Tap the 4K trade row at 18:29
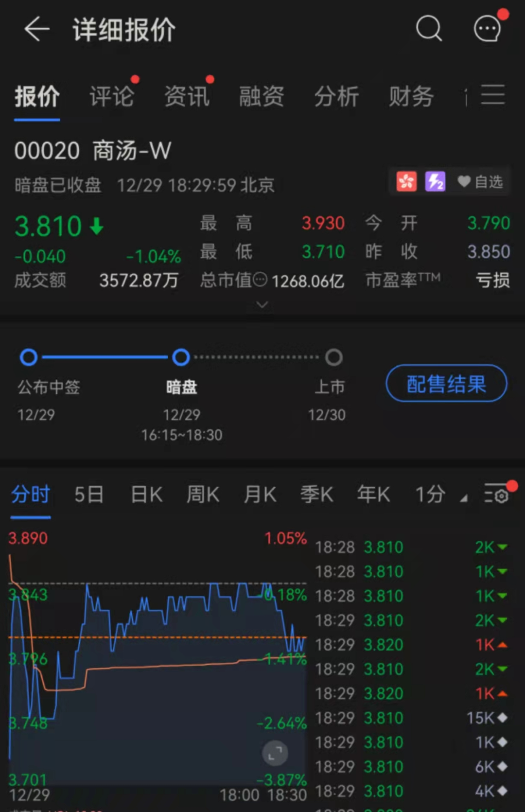This screenshot has height=812, width=525. 411,791
